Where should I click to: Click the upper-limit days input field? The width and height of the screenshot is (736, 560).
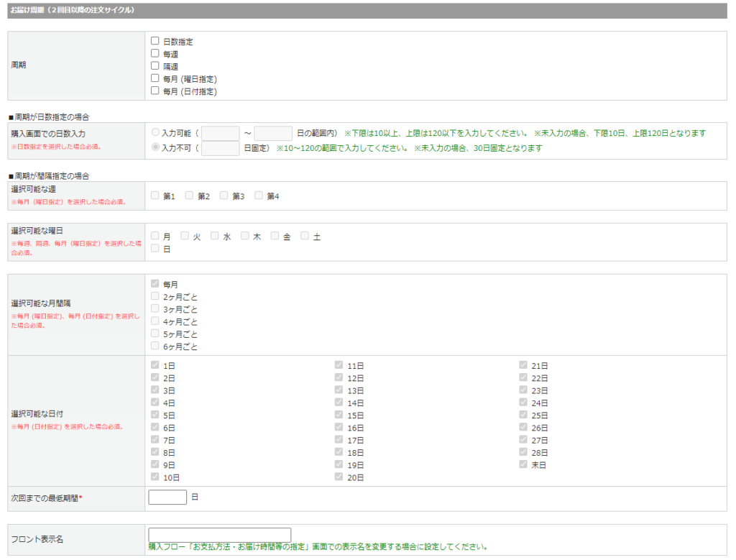[x=273, y=133]
